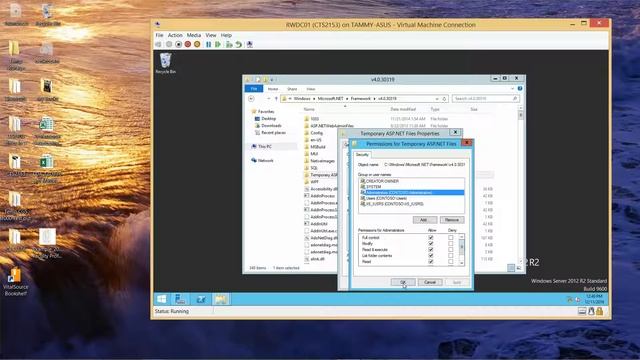
Task: Open the Media menu
Action: click(194, 35)
